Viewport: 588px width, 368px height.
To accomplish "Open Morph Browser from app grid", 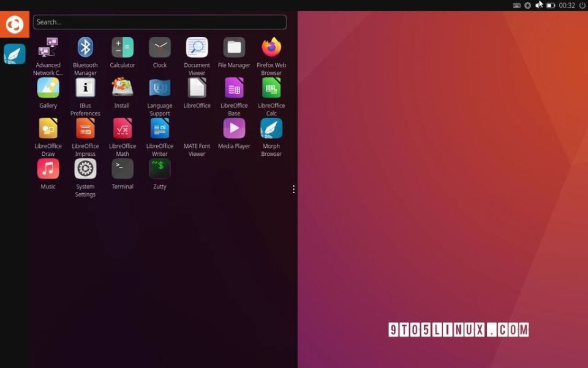I will click(x=271, y=128).
